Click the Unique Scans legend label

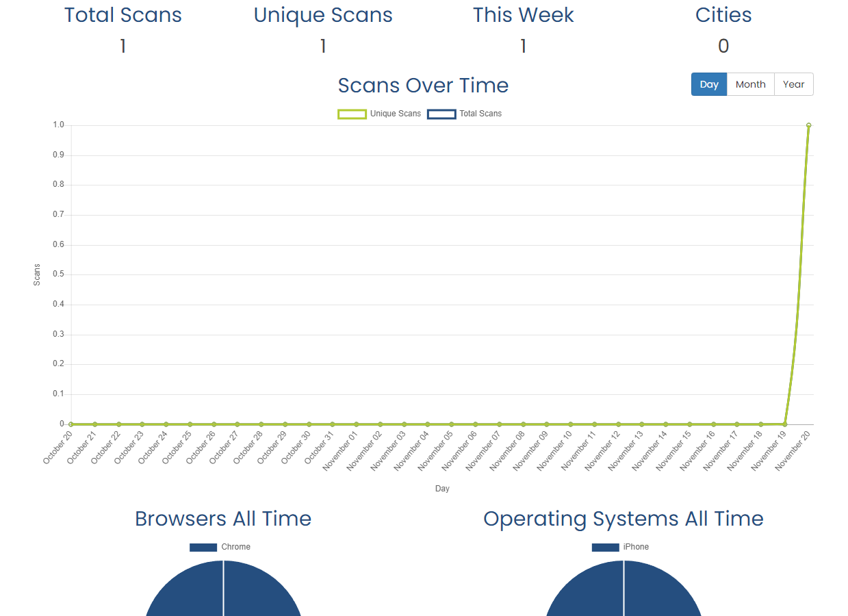(x=396, y=114)
